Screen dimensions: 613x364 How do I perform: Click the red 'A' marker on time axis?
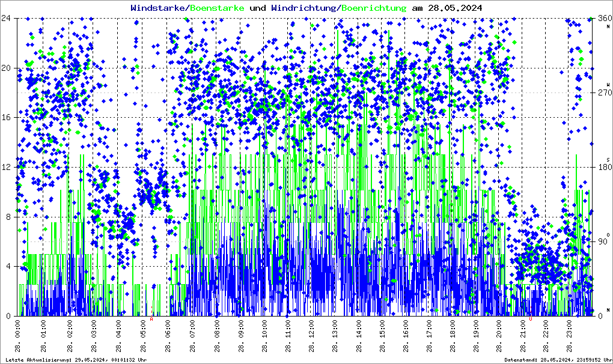point(151,320)
